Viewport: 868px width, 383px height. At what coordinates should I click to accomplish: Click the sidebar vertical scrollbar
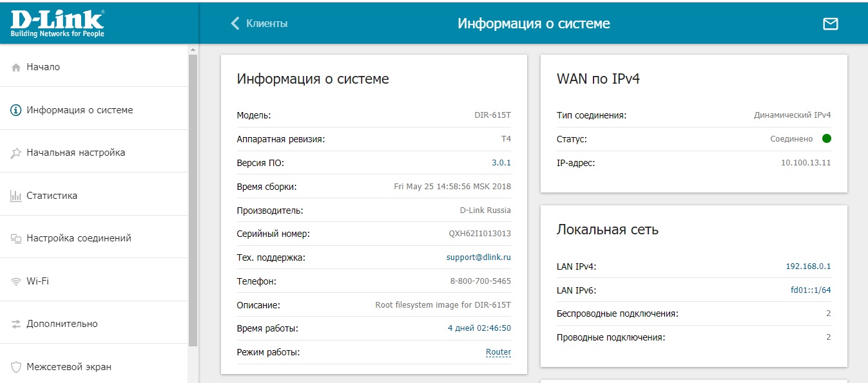[x=193, y=200]
